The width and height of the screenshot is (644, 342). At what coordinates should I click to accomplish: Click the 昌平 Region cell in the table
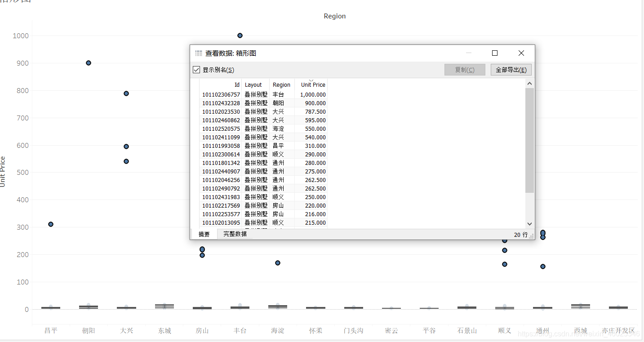[x=282, y=146]
